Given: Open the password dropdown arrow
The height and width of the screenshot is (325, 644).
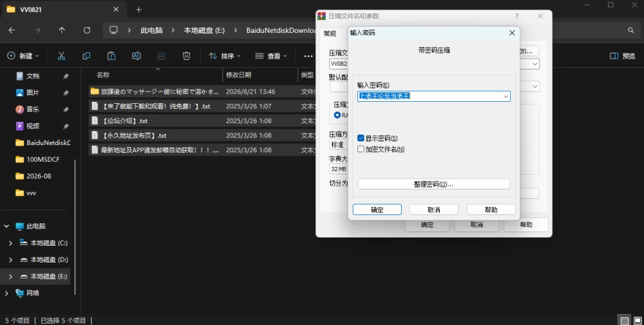Looking at the screenshot, I should pos(506,96).
